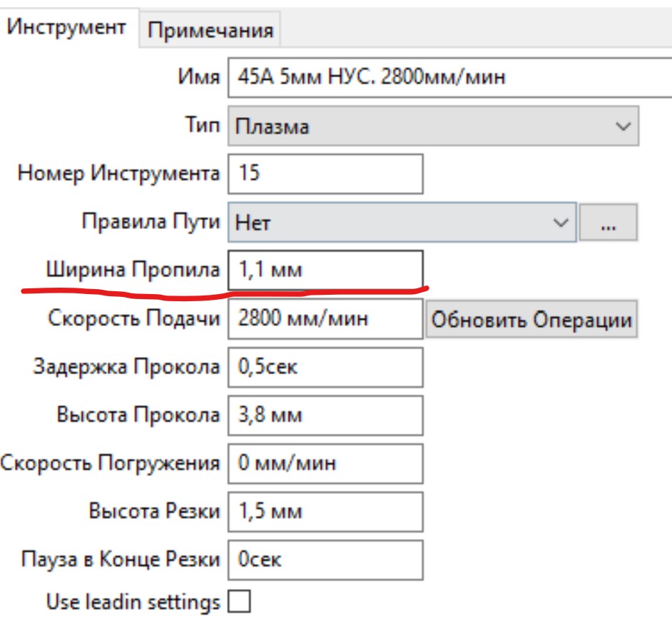
Task: Select the Инструмент tab
Action: [x=69, y=28]
